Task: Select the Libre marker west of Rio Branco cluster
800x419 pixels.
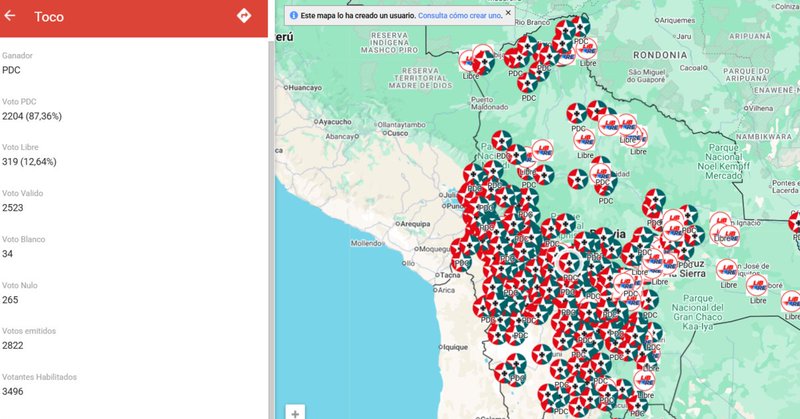Action: tap(468, 61)
